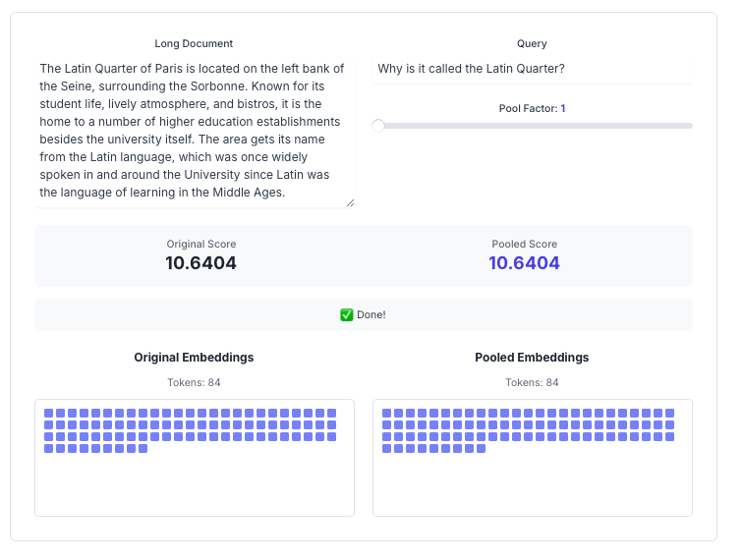743x560 pixels.
Task: Click inside the Long Document text area
Action: click(195, 131)
